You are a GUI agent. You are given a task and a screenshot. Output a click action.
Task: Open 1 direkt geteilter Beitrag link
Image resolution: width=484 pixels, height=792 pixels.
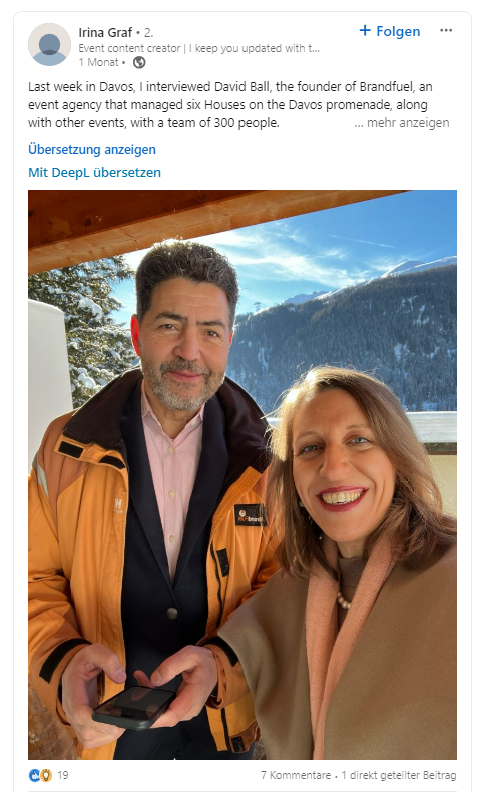click(399, 775)
